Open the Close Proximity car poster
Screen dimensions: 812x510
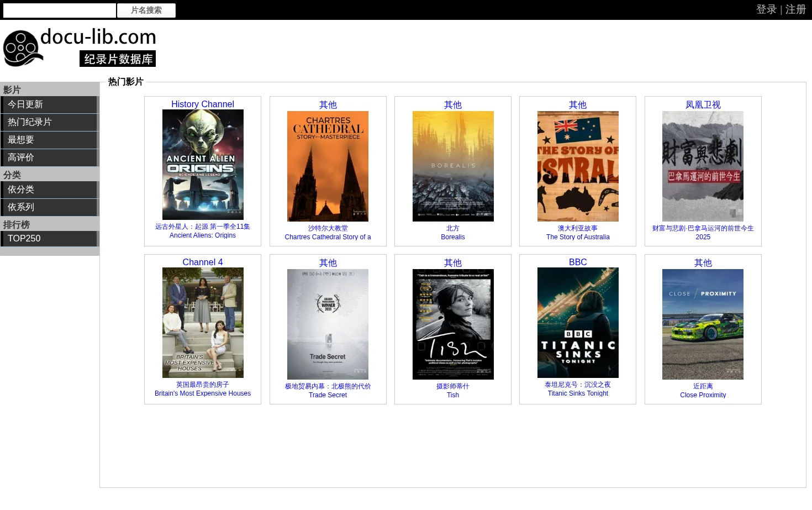click(x=703, y=324)
